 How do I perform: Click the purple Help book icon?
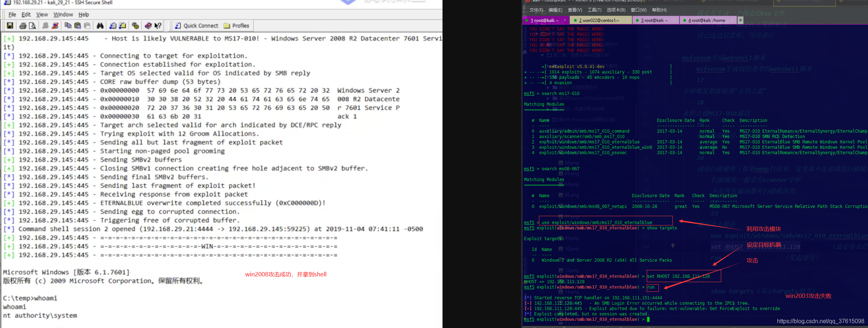(x=148, y=25)
